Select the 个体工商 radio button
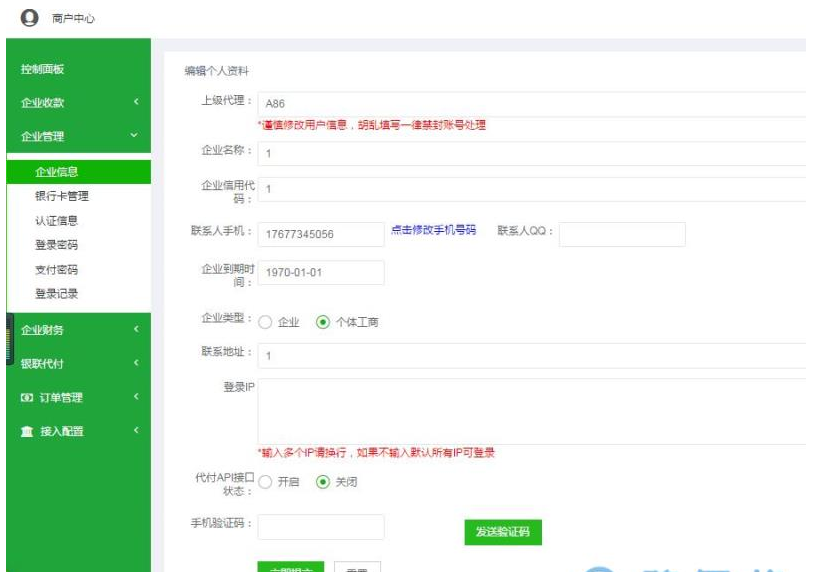This screenshot has width=819, height=572. pyautogui.click(x=322, y=322)
